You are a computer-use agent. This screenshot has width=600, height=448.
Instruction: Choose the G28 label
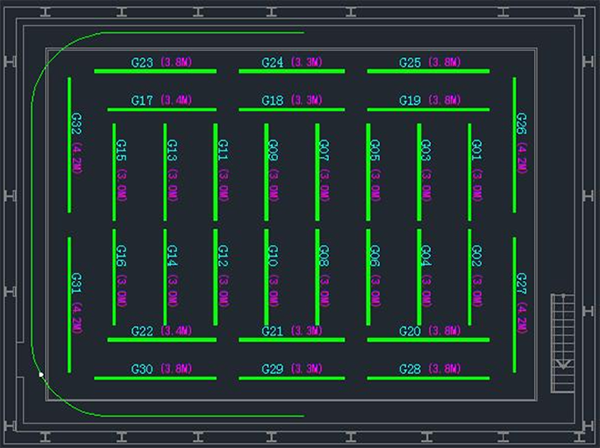pyautogui.click(x=410, y=369)
